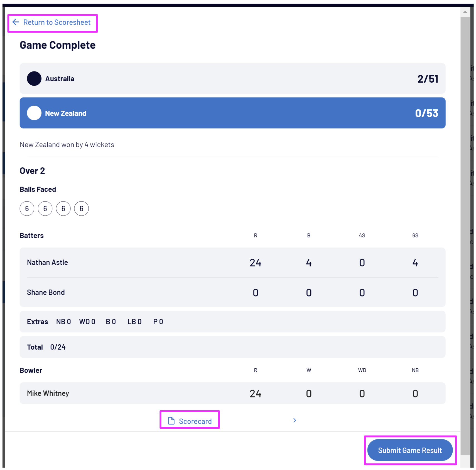Open the Scorecard link text

pyautogui.click(x=195, y=421)
